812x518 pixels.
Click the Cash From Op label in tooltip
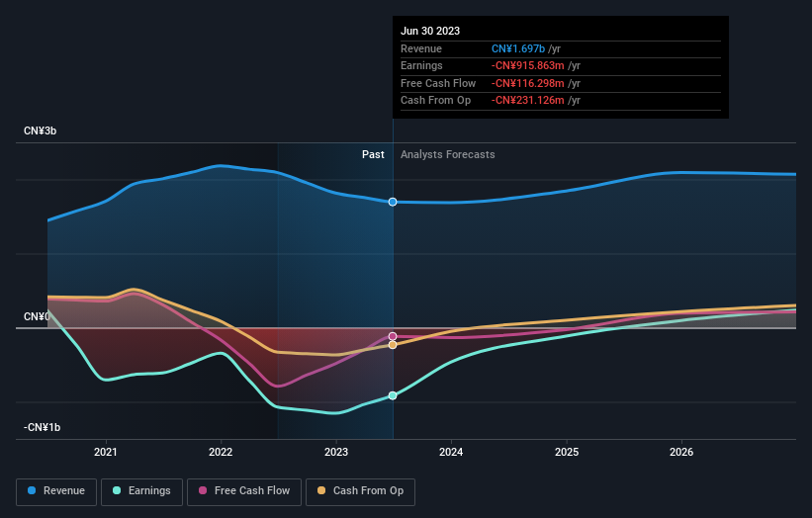pyautogui.click(x=435, y=101)
